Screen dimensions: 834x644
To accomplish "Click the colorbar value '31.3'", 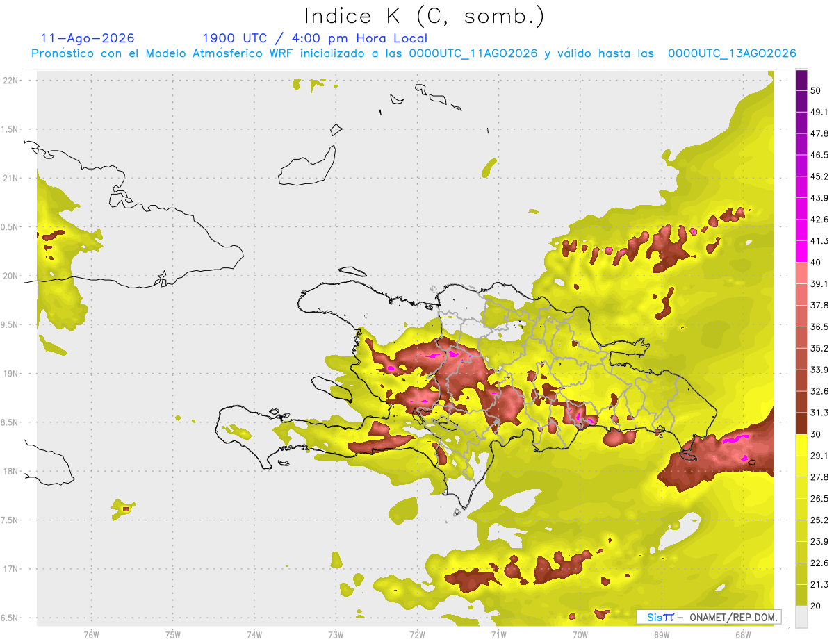I will (x=819, y=413).
